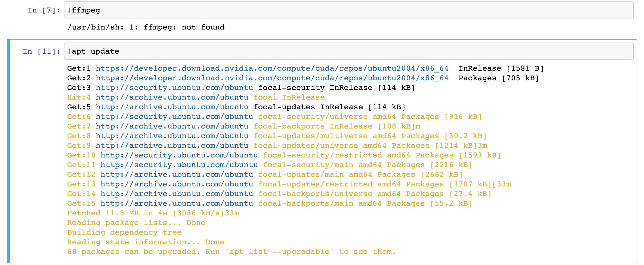The height and width of the screenshot is (265, 644).
Task: Click the '!apt update' code cell input
Action: (x=349, y=51)
